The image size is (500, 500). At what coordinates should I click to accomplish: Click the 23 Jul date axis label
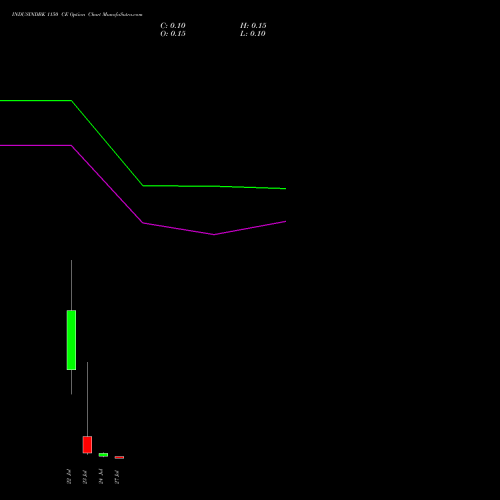(x=85, y=477)
